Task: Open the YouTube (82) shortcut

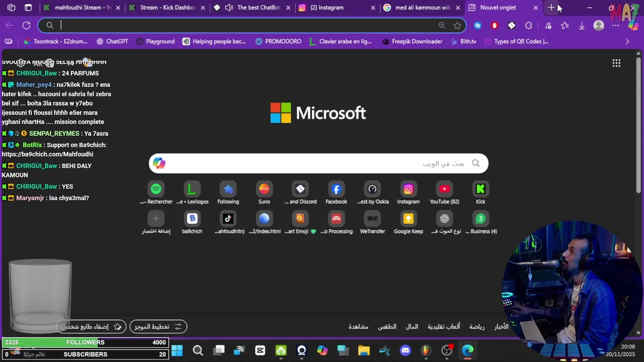Action: pyautogui.click(x=444, y=193)
